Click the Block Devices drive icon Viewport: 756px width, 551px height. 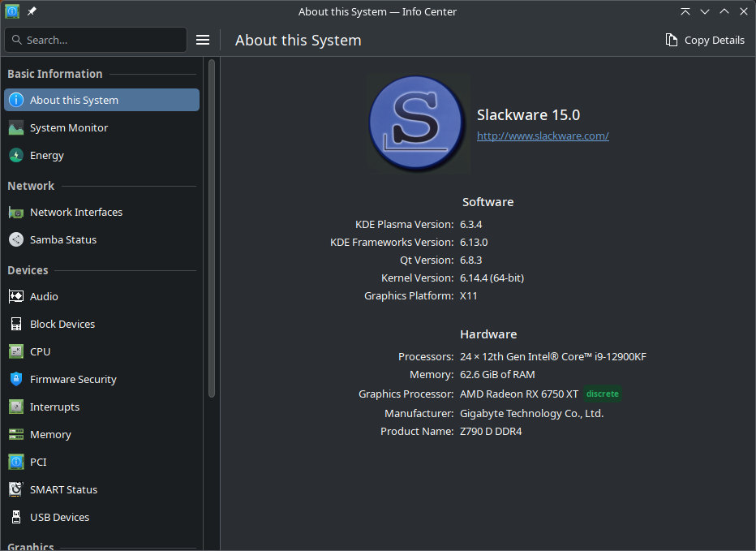tap(16, 324)
